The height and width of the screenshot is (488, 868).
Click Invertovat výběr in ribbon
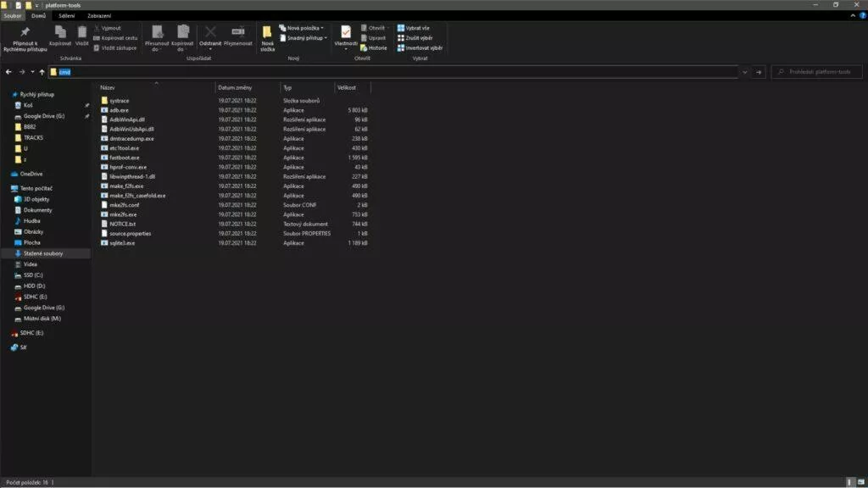pyautogui.click(x=420, y=47)
